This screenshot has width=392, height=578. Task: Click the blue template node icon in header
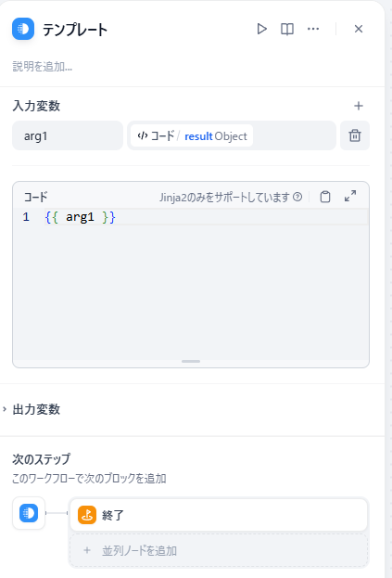tap(23, 29)
